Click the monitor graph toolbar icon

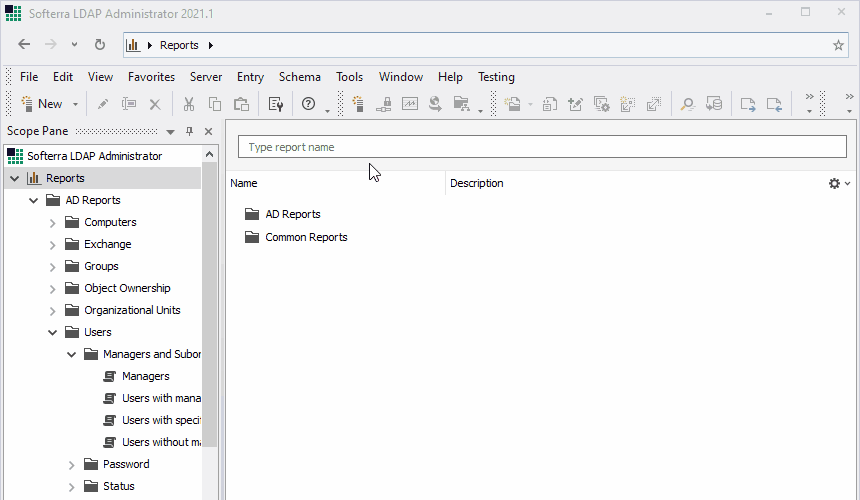pyautogui.click(x=410, y=104)
